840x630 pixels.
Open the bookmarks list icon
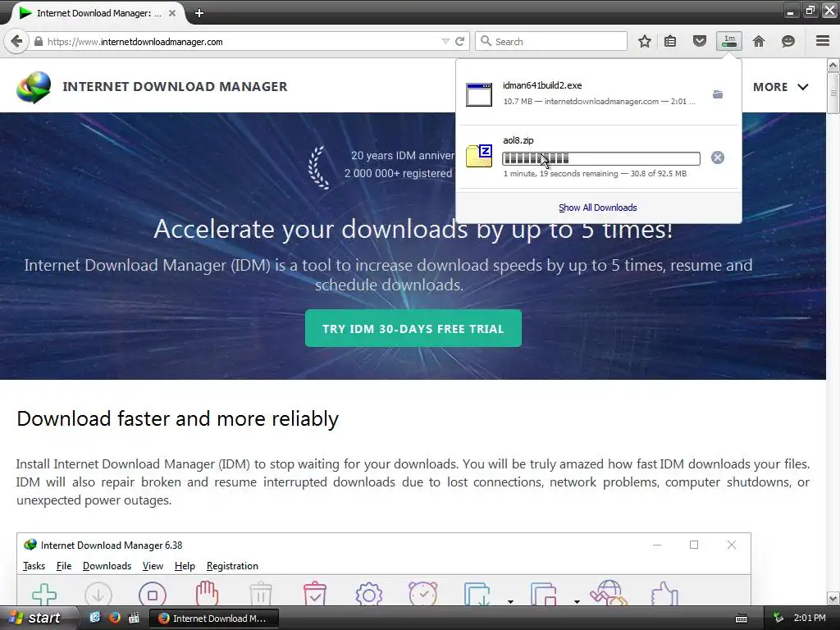[x=670, y=41]
